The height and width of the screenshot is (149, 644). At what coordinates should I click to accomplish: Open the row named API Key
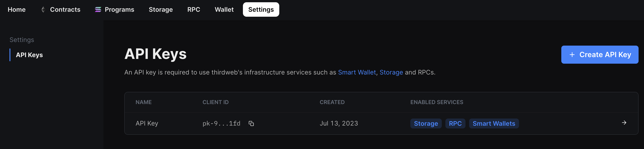click(x=147, y=123)
